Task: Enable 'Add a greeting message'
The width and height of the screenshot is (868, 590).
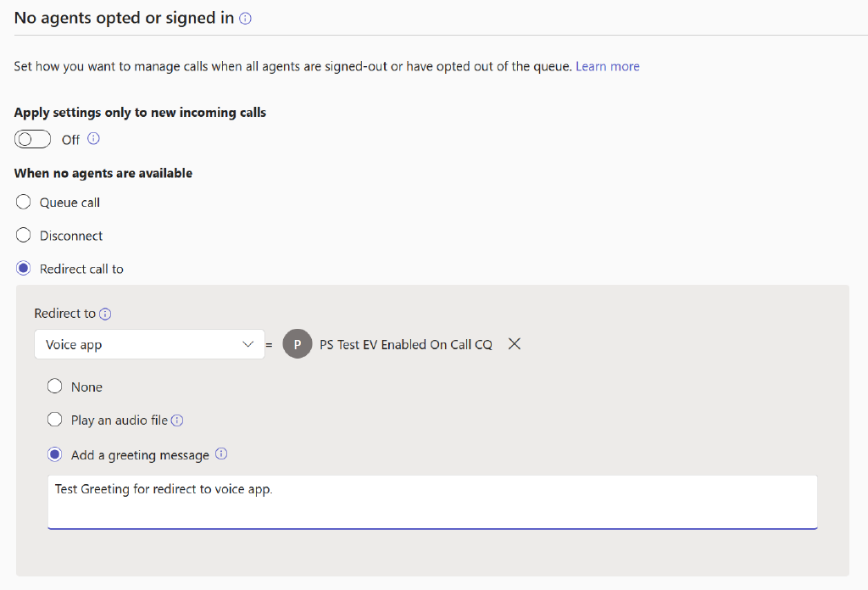Action: tap(54, 454)
